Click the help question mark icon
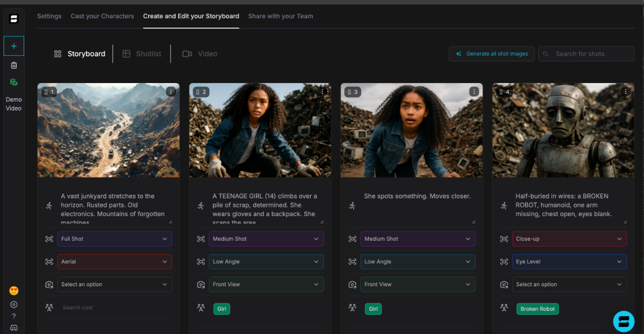The width and height of the screenshot is (644, 334). pyautogui.click(x=14, y=316)
